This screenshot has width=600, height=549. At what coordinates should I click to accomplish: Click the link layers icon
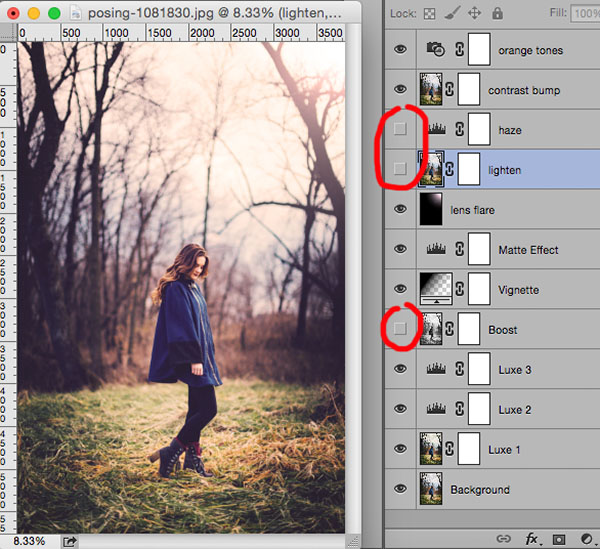(x=504, y=539)
